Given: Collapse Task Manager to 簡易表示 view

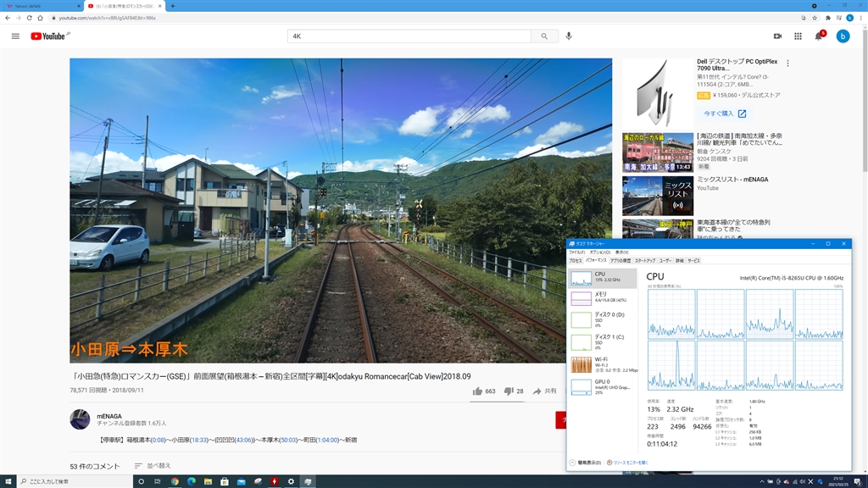Looking at the screenshot, I should 586,463.
